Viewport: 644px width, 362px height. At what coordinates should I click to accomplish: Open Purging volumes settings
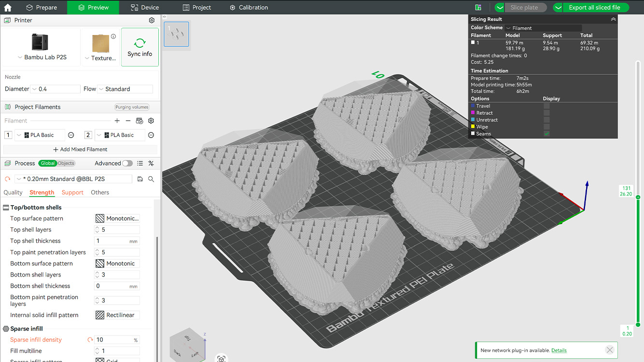132,107
